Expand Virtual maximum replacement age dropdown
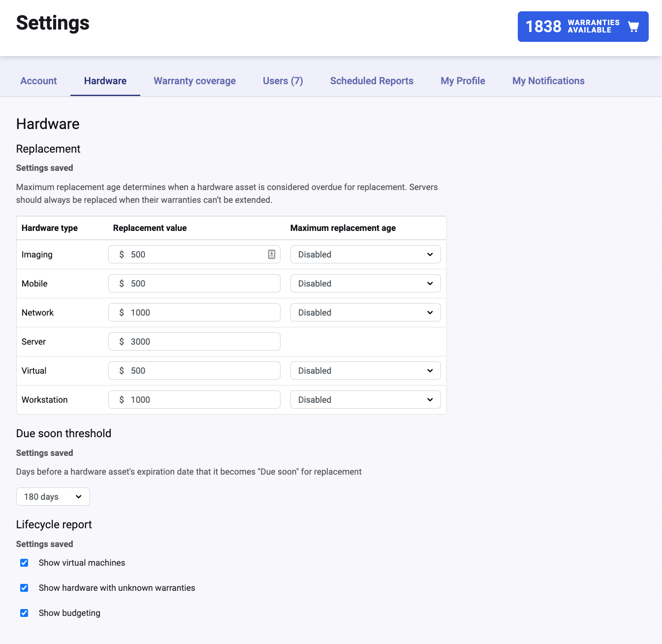Screen dimensions: 662x644 click(x=365, y=371)
